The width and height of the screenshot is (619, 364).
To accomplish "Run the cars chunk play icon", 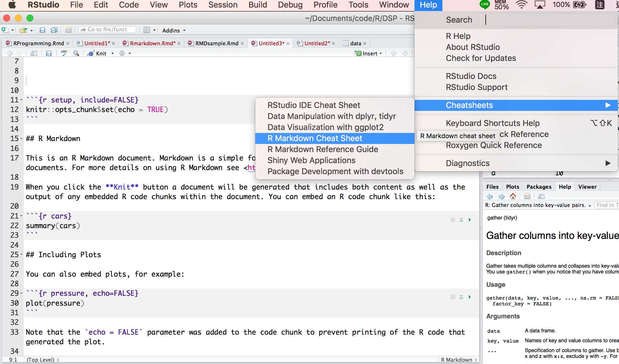I will point(470,220).
